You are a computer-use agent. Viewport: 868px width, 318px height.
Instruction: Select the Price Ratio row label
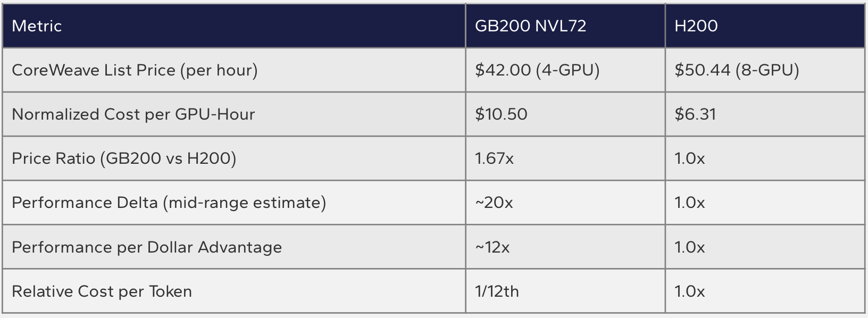[124, 158]
